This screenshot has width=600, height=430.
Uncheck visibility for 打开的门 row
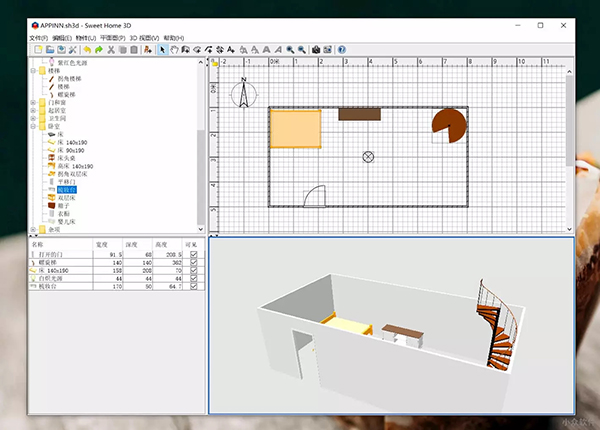coord(194,255)
